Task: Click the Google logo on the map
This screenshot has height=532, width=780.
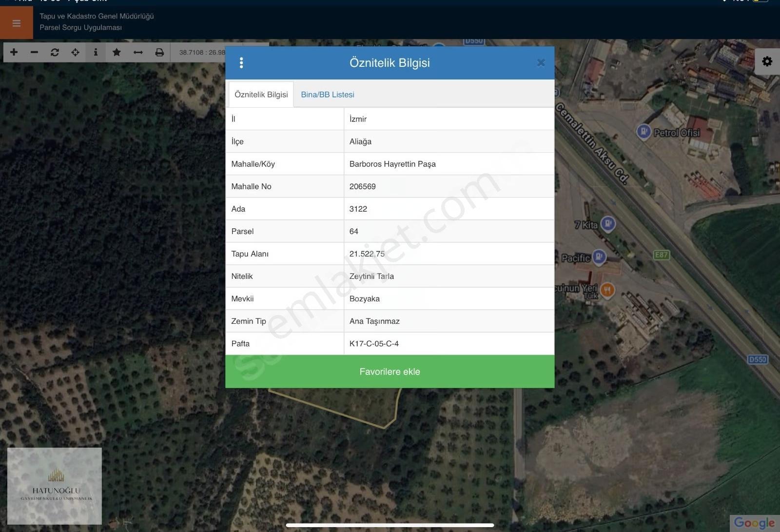Action: pos(754,523)
